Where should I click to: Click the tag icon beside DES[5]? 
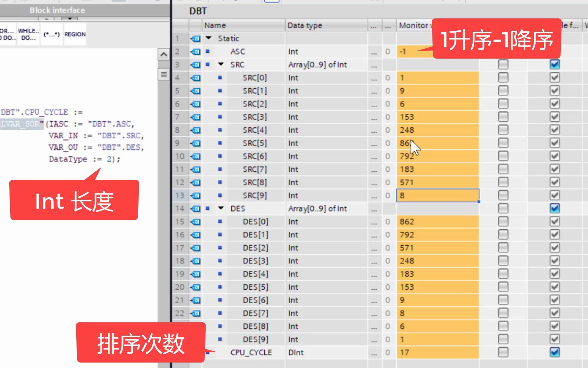[196, 287]
